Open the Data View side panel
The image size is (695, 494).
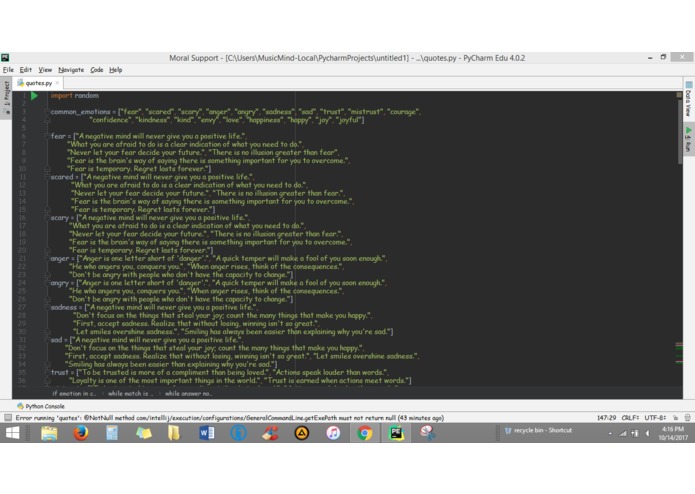pyautogui.click(x=688, y=100)
